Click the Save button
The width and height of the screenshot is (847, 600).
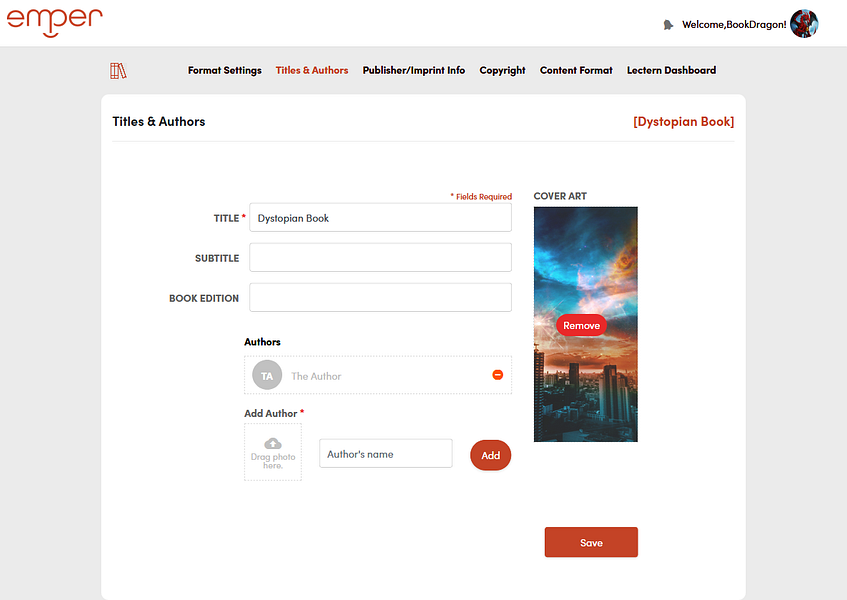tap(591, 542)
